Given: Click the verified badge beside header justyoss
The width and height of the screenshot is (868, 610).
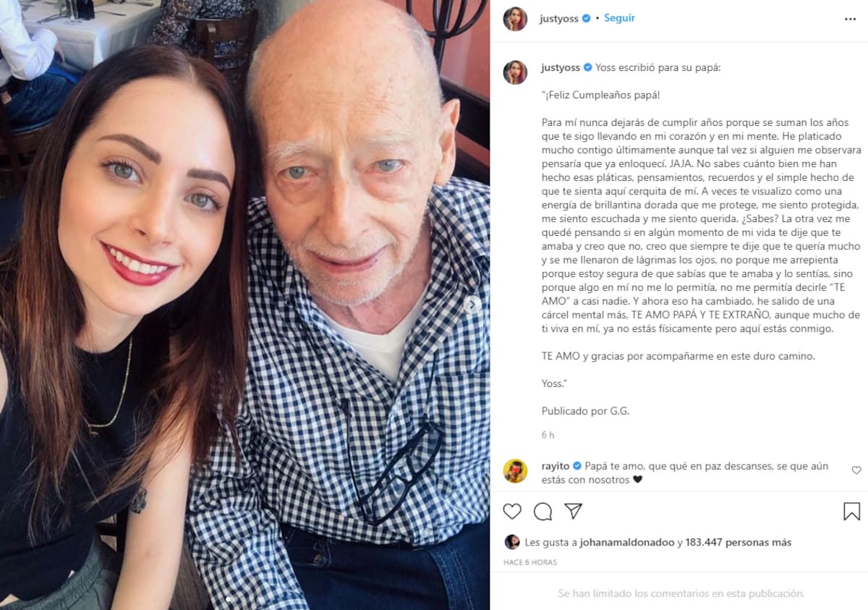Looking at the screenshot, I should coord(586,19).
